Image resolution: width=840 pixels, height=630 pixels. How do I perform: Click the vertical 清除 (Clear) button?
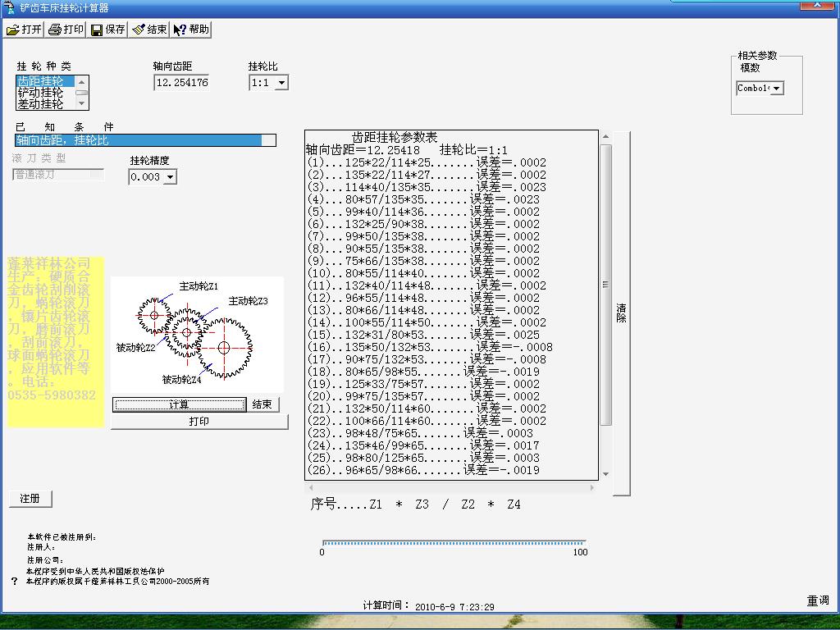pos(622,313)
